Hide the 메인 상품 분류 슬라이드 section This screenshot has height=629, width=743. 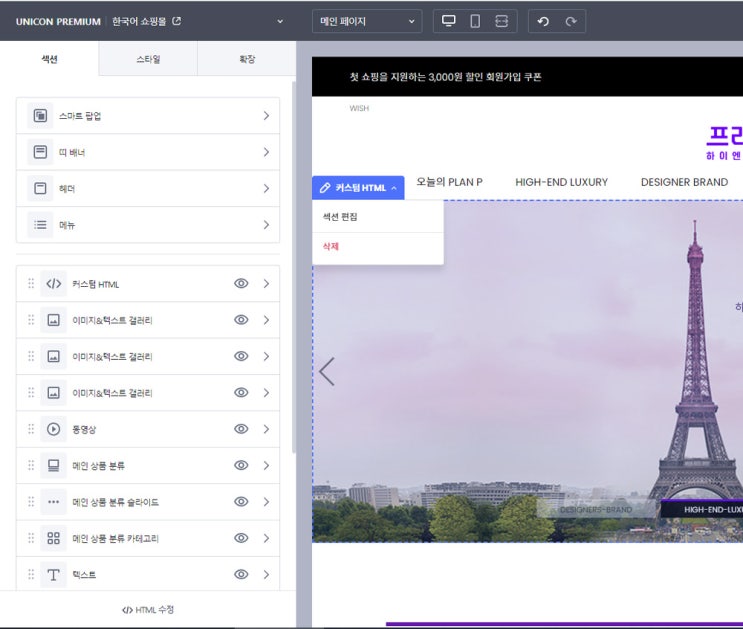click(x=241, y=501)
